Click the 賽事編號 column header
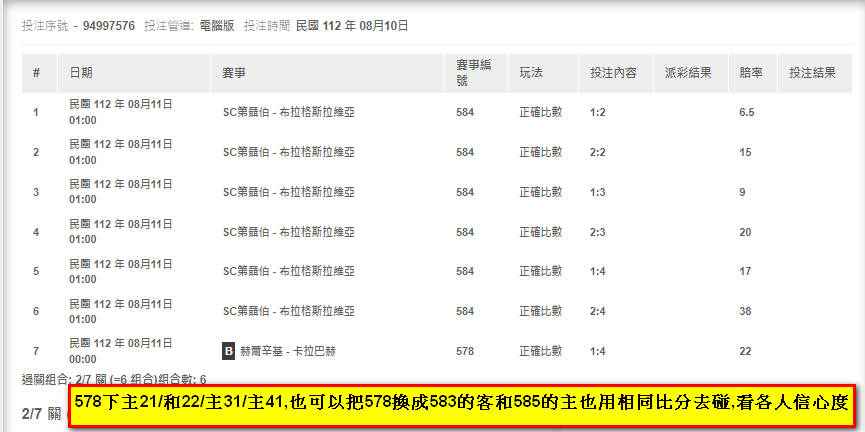Viewport: 865px width, 432px height. [474, 73]
